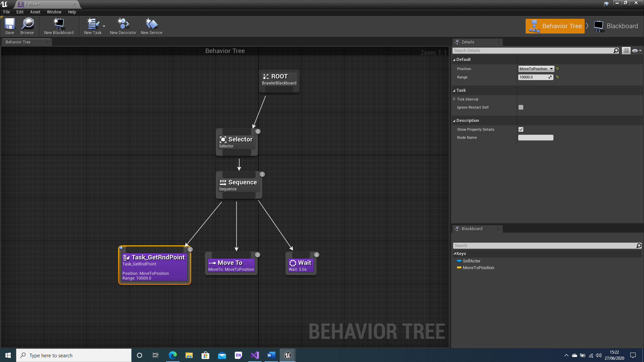Open the Position MoveToPosition dropdown
This screenshot has width=644, height=362.
coord(536,69)
